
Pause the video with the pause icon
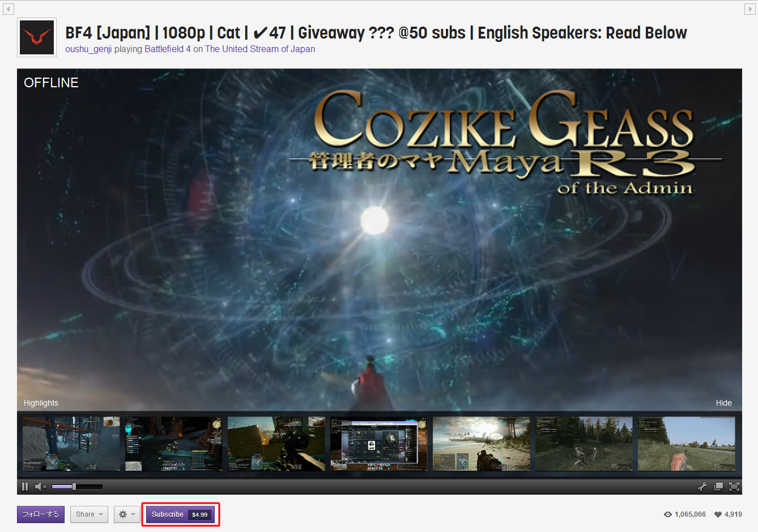[25, 487]
